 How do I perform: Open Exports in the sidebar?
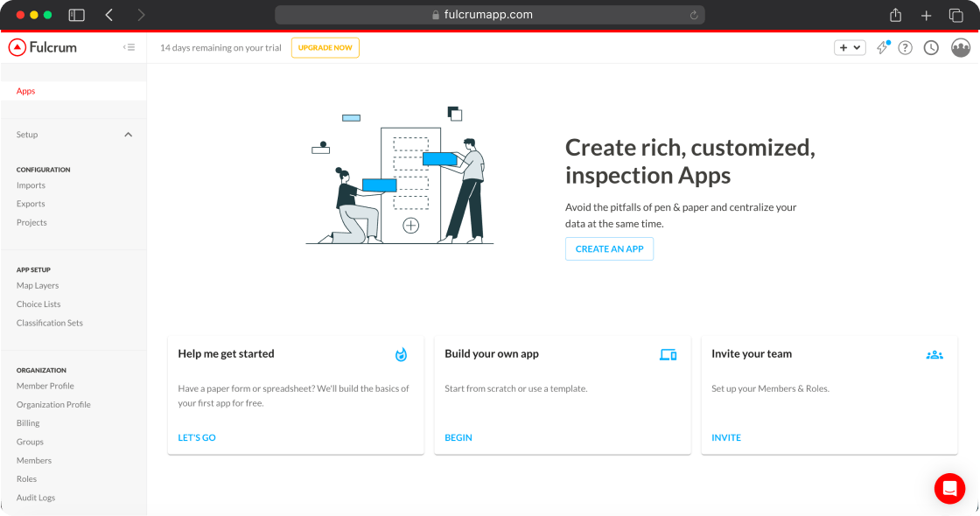coord(31,204)
